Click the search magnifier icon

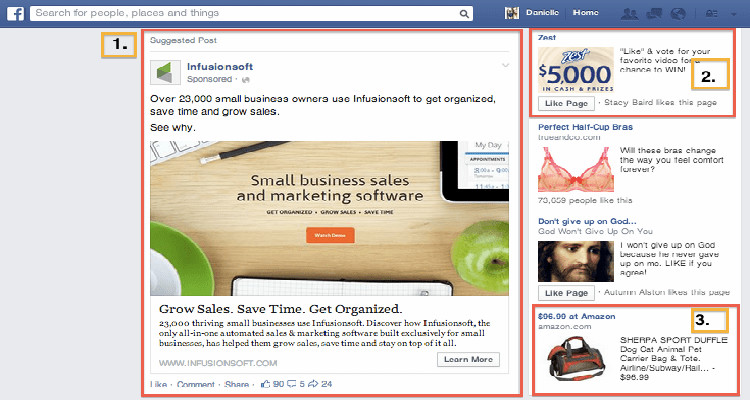[x=464, y=14]
